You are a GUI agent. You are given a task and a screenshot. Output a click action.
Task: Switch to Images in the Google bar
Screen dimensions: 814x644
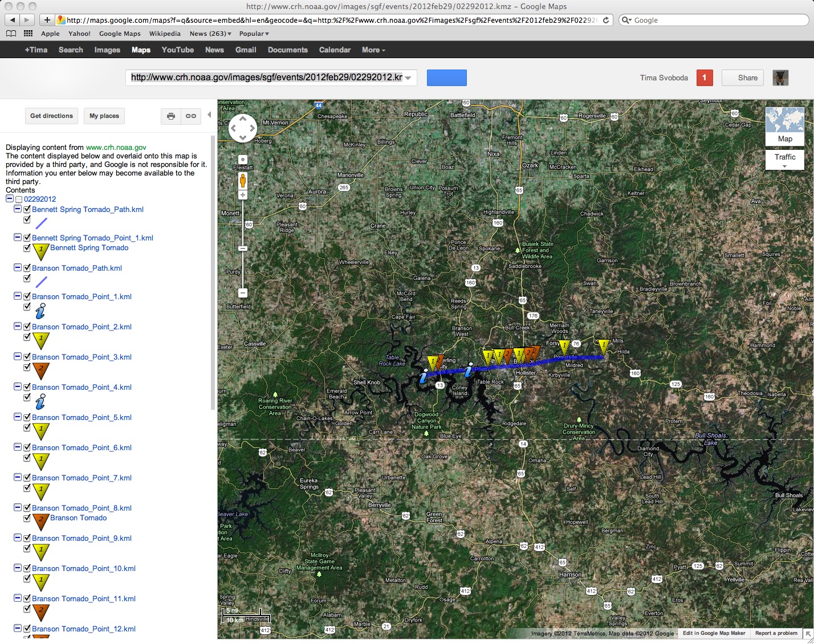107,50
